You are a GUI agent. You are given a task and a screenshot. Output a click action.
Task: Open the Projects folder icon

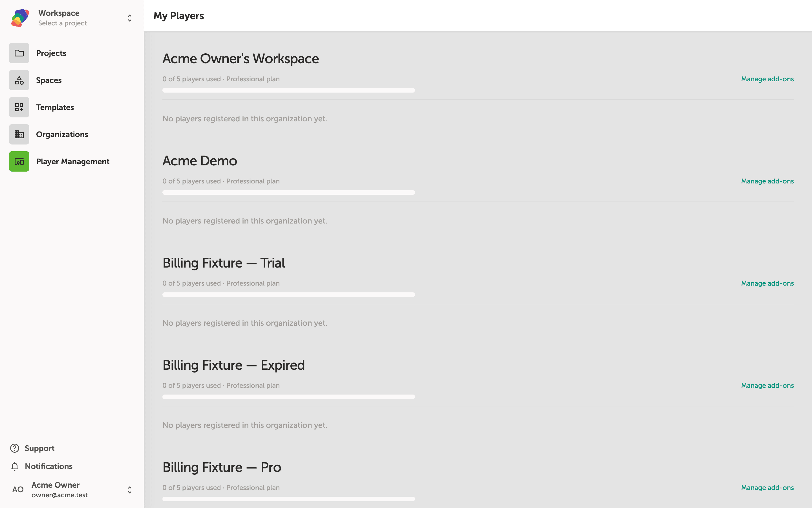click(19, 53)
